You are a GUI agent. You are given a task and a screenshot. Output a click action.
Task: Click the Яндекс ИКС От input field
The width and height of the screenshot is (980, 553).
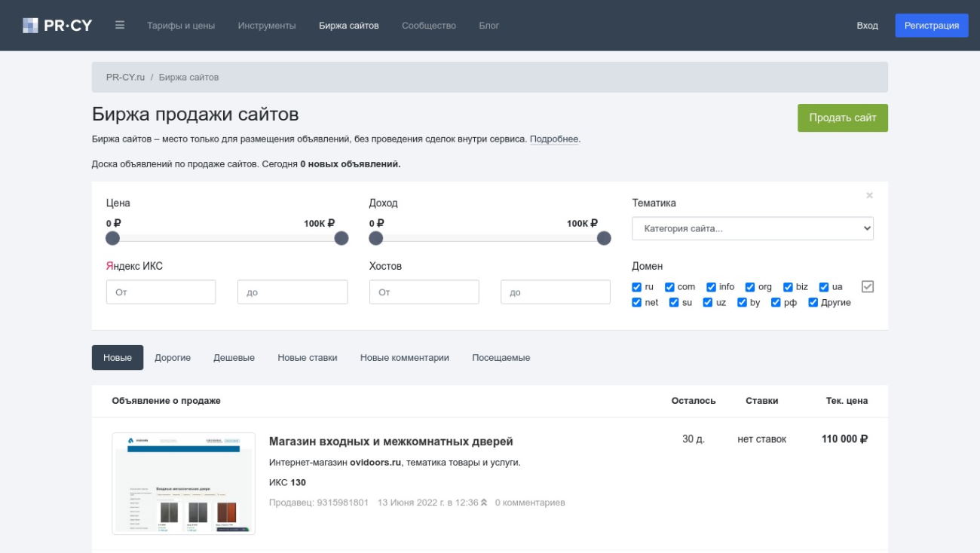coord(161,292)
